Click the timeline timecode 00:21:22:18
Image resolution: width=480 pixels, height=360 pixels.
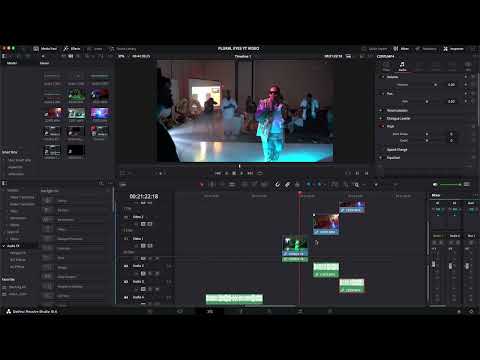coord(144,197)
